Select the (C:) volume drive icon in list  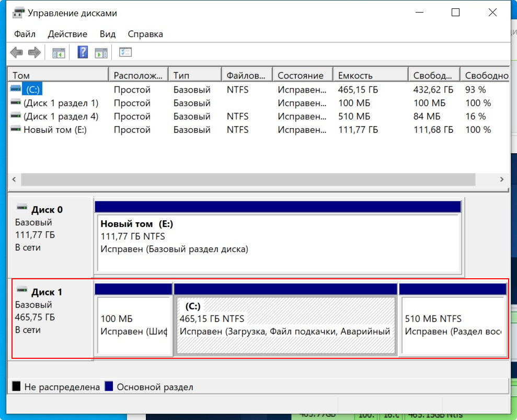click(x=16, y=89)
